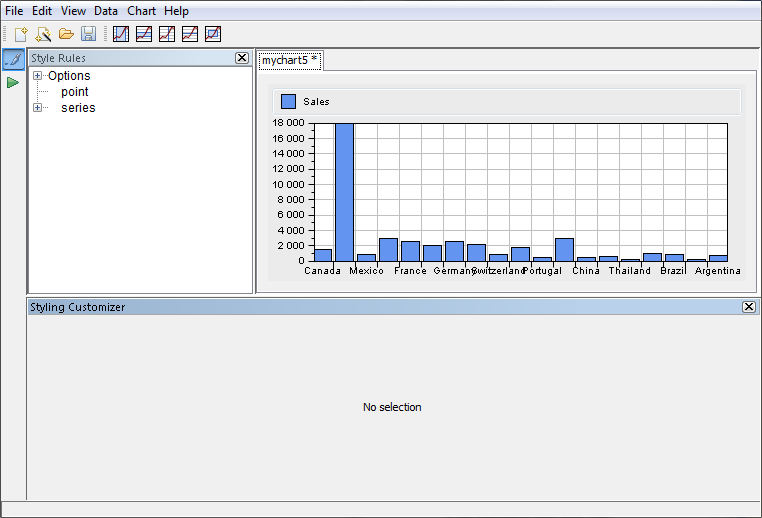Click the third chart type toolbar icon
Screen dimensions: 762x518
[167, 34]
